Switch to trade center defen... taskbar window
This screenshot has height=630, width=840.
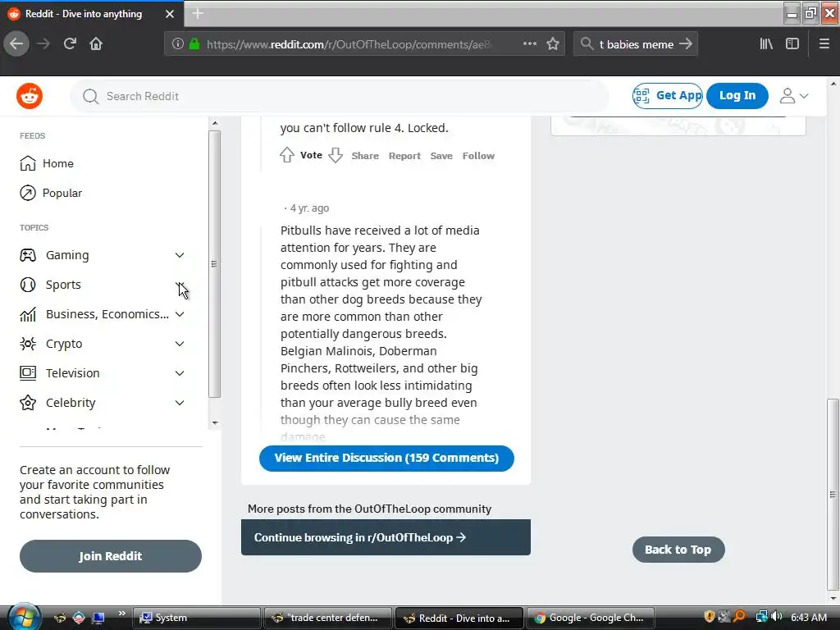pos(327,618)
